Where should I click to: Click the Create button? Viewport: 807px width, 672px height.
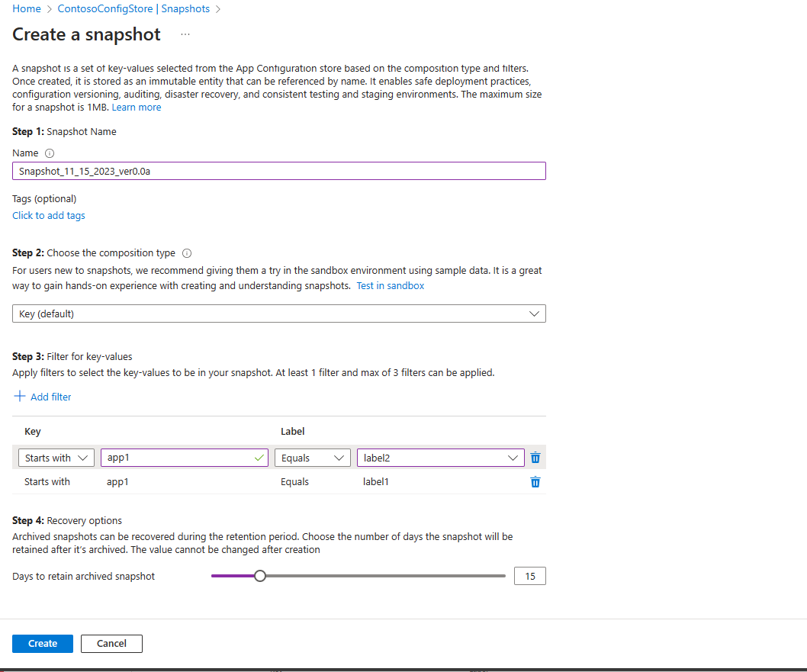[42, 643]
